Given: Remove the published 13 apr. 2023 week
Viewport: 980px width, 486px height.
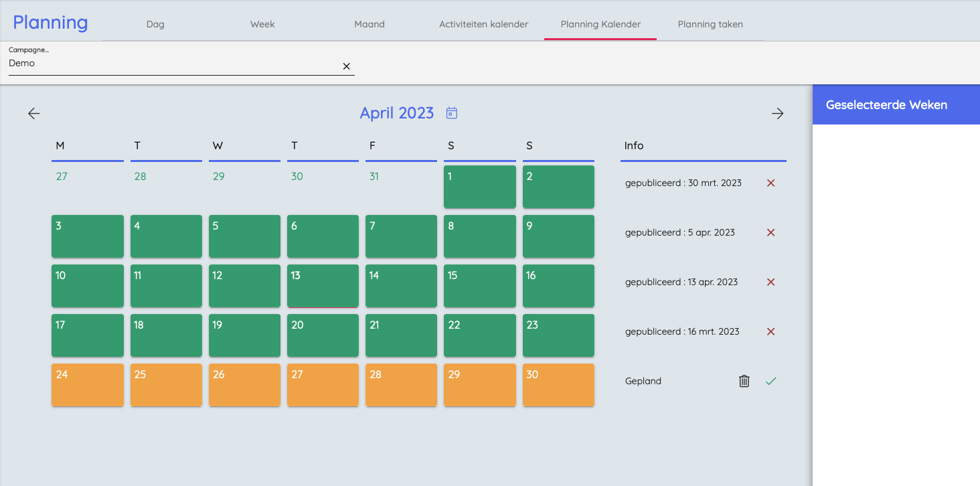Looking at the screenshot, I should click(770, 282).
